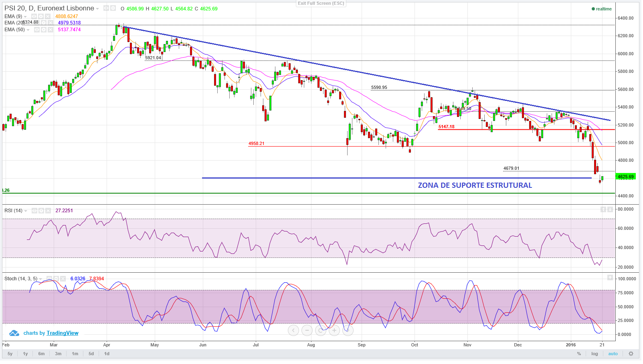Select the 6m time range
This screenshot has height=364, width=643.
pyautogui.click(x=41, y=354)
